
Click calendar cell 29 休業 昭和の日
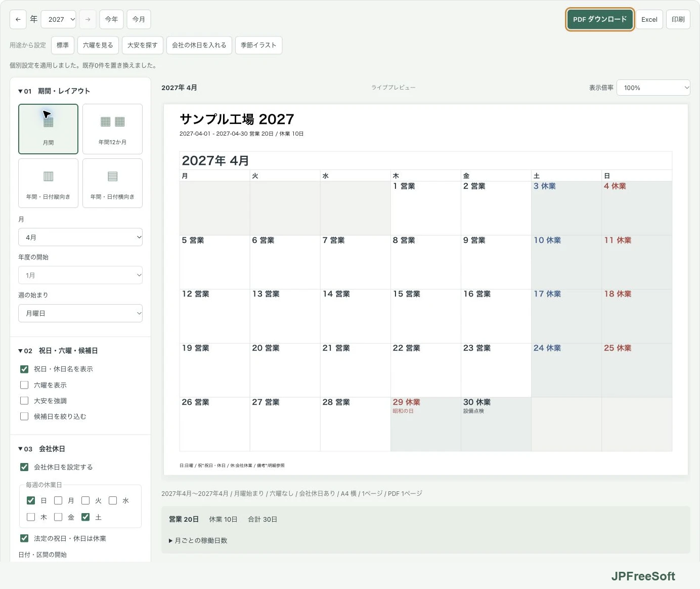[x=425, y=424]
